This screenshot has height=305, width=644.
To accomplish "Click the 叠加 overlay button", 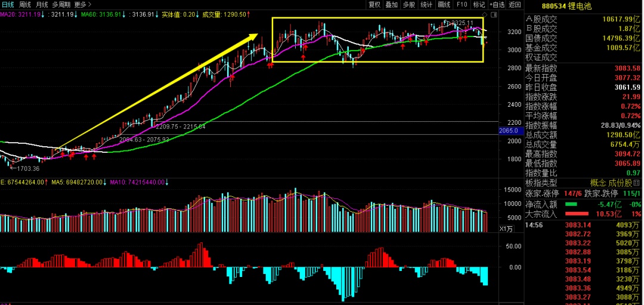I will pos(392,4).
